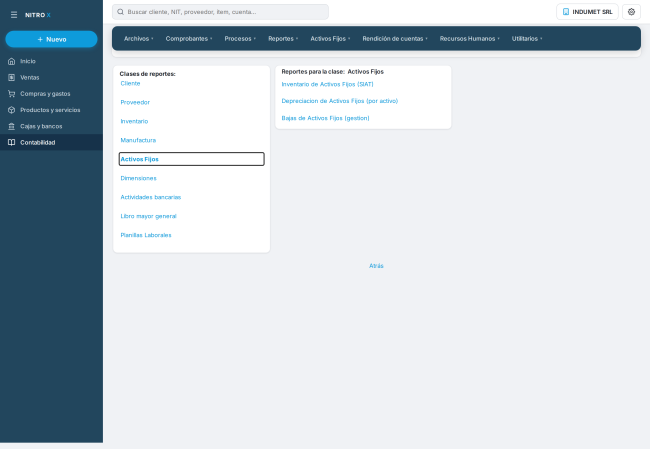The height and width of the screenshot is (449, 650).
Task: Open Compras y gastos section
Action: coord(51,94)
